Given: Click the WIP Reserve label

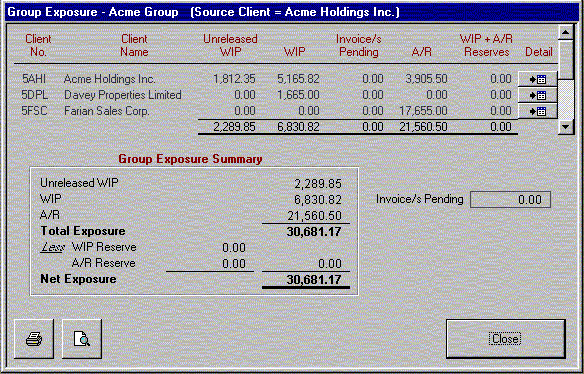Looking at the screenshot, I should point(104,247).
